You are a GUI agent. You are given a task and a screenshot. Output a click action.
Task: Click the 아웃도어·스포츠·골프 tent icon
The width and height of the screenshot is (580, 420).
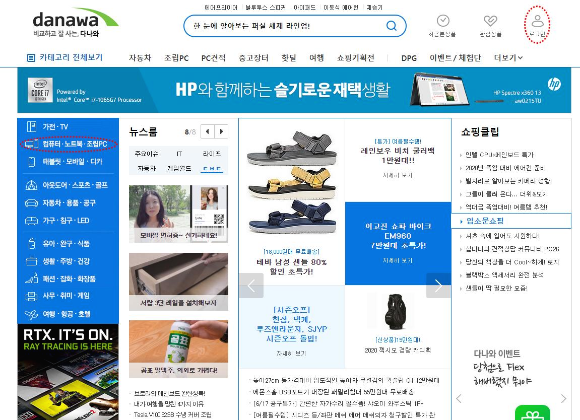coord(31,185)
